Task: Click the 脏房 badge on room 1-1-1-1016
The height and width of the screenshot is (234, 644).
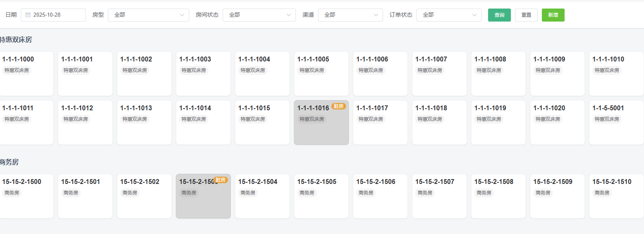Action: click(338, 106)
